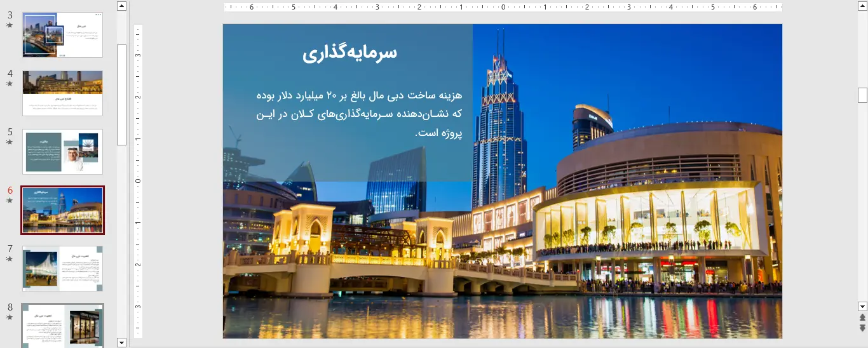This screenshot has height=348, width=868.
Task: Click the vertical ruler beside the slide
Action: click(x=138, y=180)
